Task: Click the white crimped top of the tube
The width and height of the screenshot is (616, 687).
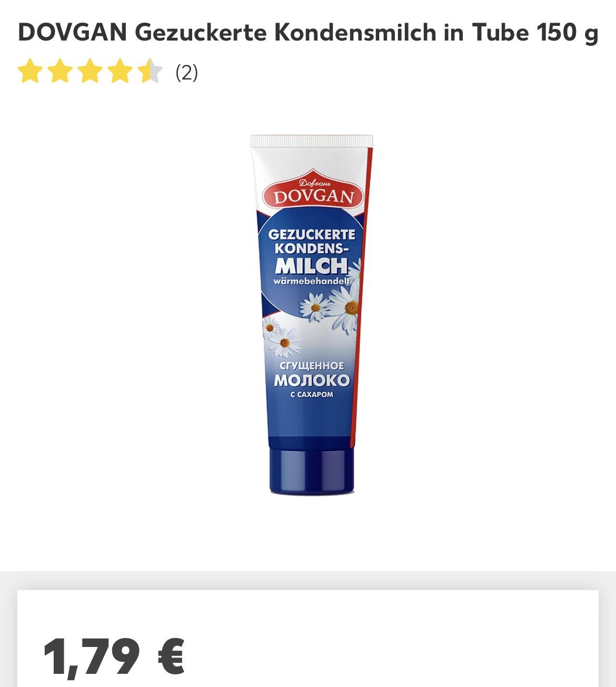Action: [x=312, y=141]
